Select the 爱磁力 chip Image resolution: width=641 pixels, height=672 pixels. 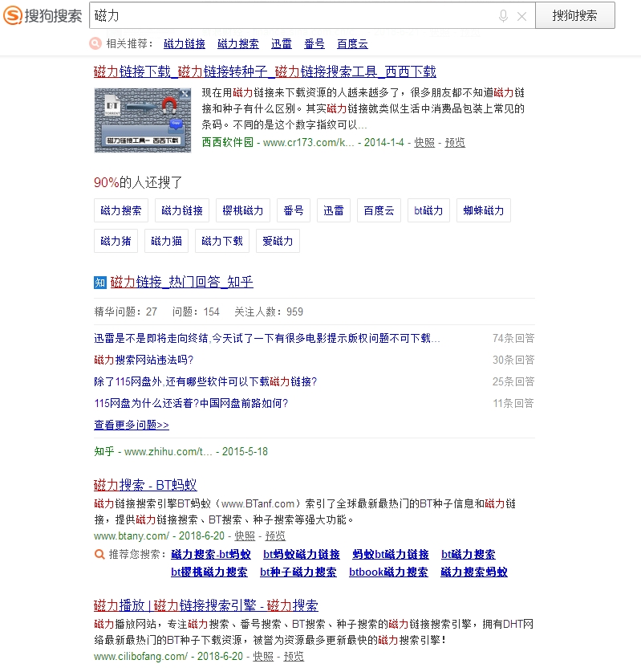point(278,242)
